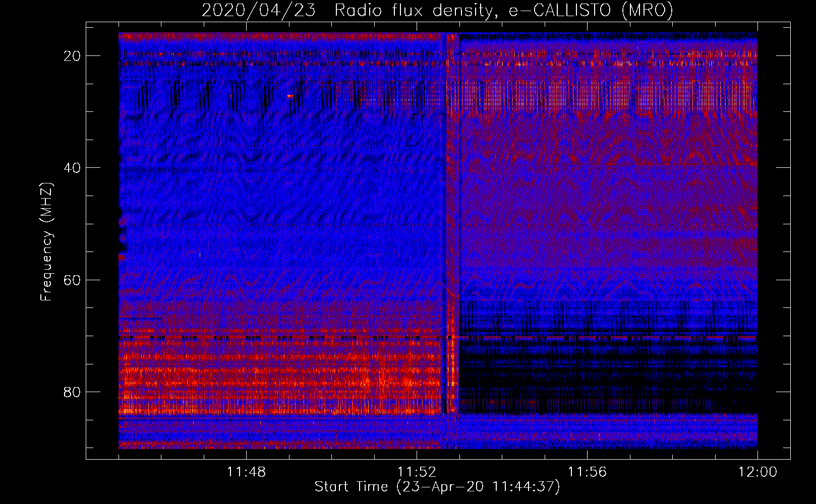Click the '11:56' time axis label
816x504 pixels.
pos(587,472)
